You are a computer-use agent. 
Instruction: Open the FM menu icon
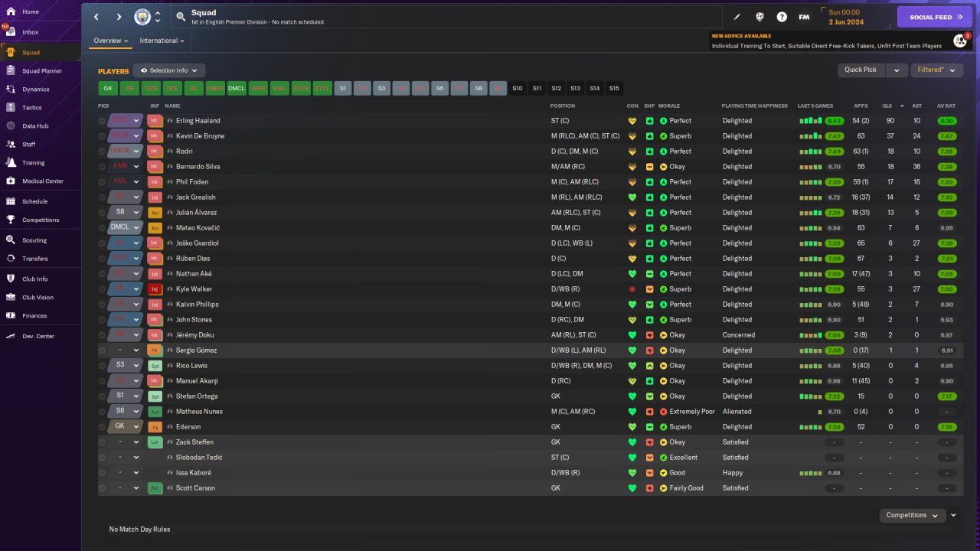(x=804, y=17)
